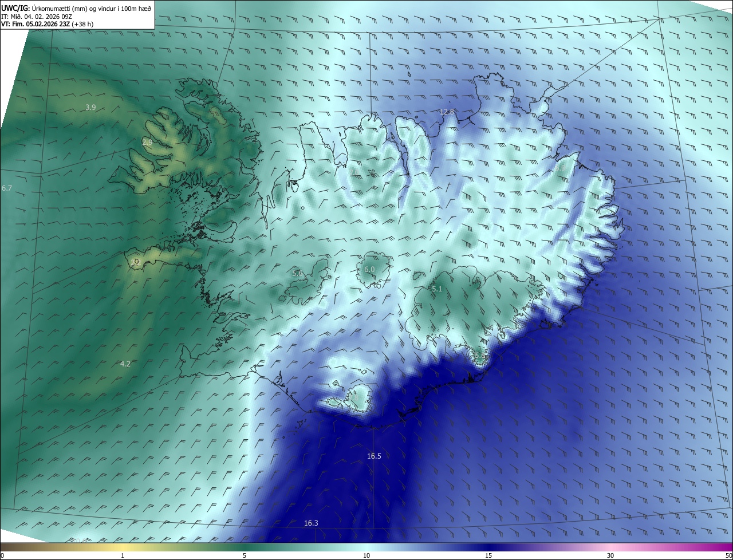Click the colorbar tick label 50
Image resolution: width=733 pixels, height=560 pixels.
point(728,555)
